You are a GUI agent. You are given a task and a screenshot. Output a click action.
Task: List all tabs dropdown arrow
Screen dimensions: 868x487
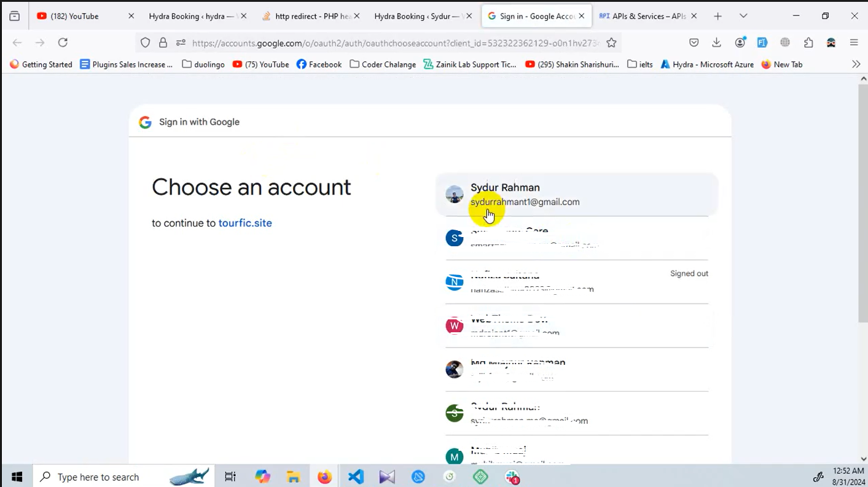coord(743,16)
